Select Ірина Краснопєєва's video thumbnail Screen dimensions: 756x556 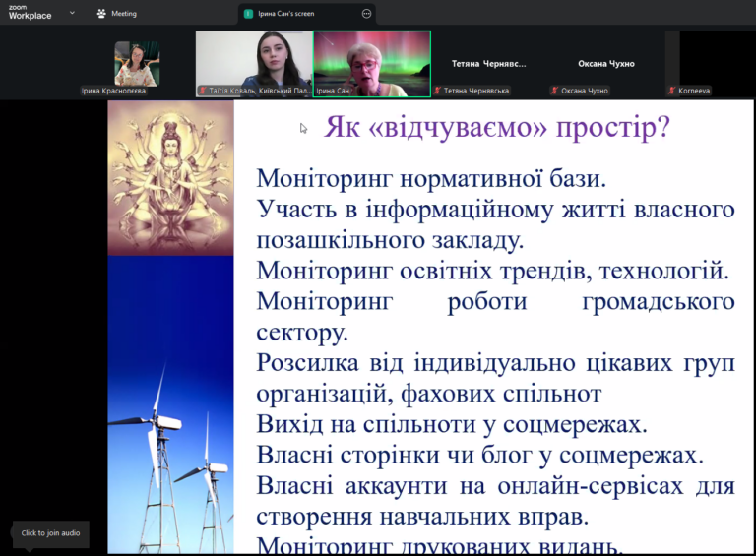click(x=137, y=64)
